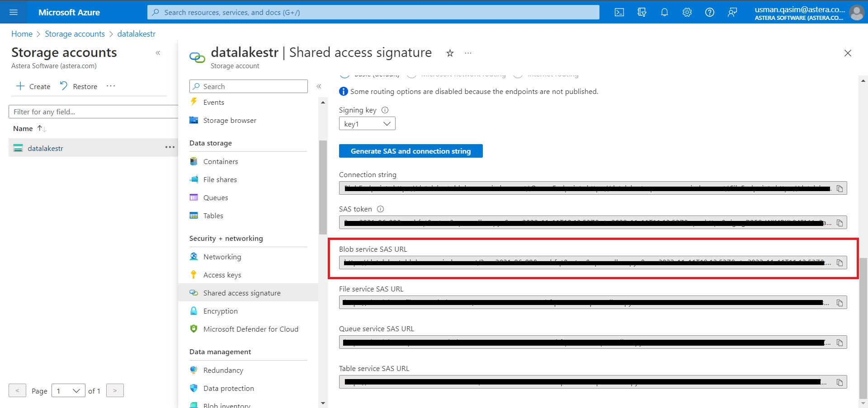Screen dimensions: 868x408
Task: Click Generate SAS and connection string
Action: coord(410,151)
